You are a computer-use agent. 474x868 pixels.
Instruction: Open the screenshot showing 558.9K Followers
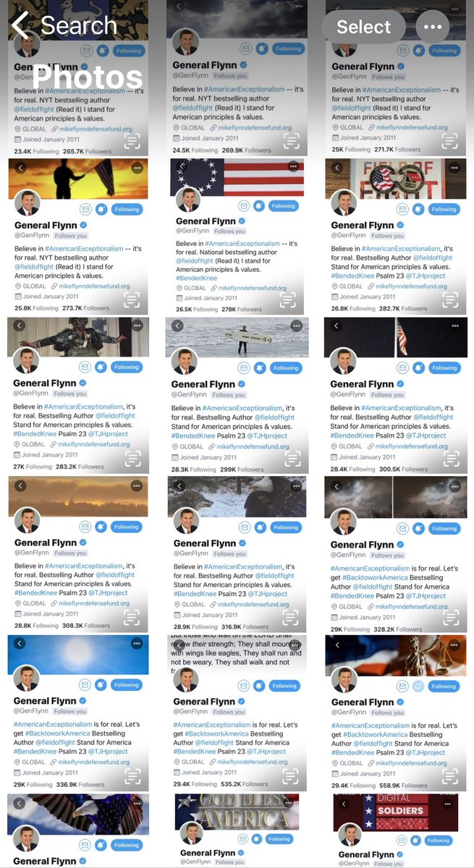pyautogui.click(x=395, y=713)
